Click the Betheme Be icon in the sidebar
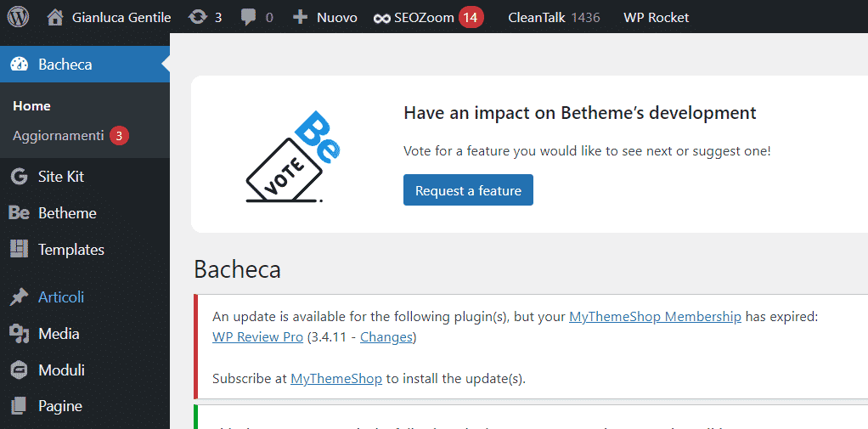Screen dimensions: 868x429 tap(19, 213)
